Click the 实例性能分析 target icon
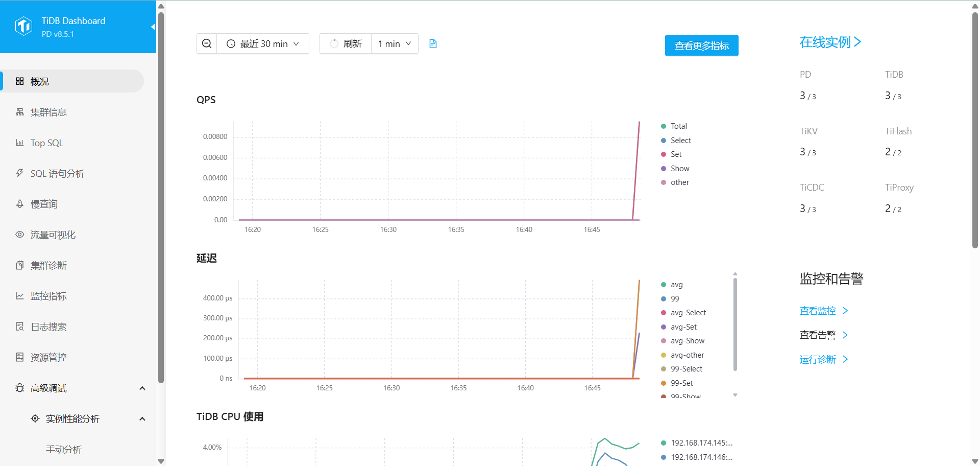Image resolution: width=980 pixels, height=466 pixels. coord(35,418)
